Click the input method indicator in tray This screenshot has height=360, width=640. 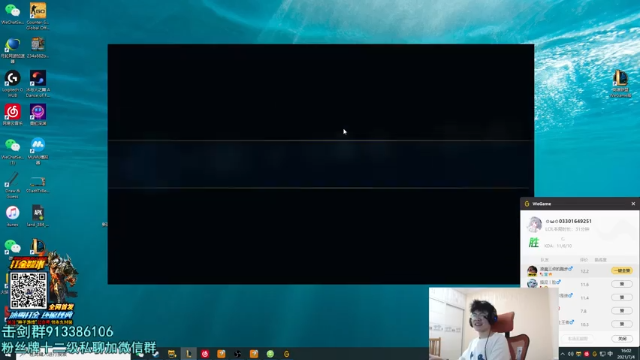[610, 354]
